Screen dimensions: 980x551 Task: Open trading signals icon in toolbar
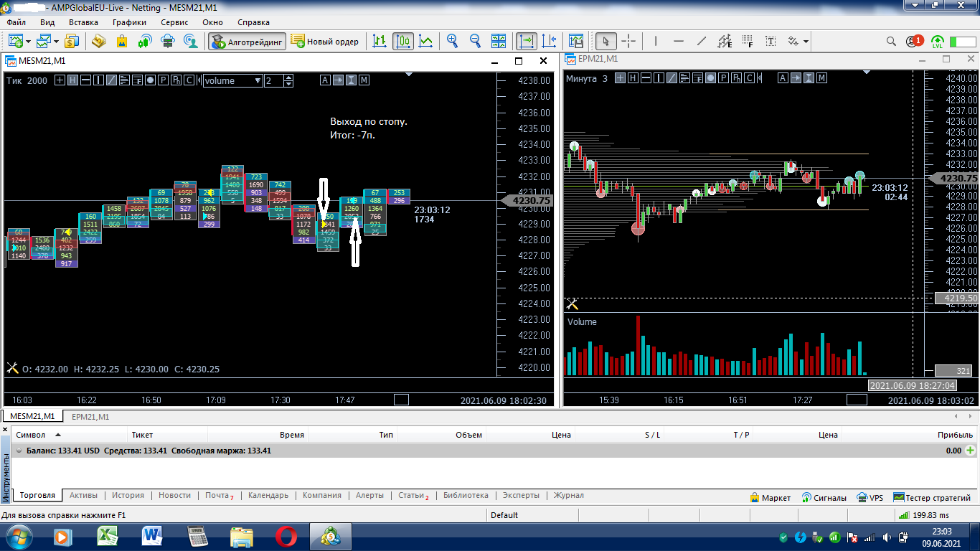pos(145,41)
